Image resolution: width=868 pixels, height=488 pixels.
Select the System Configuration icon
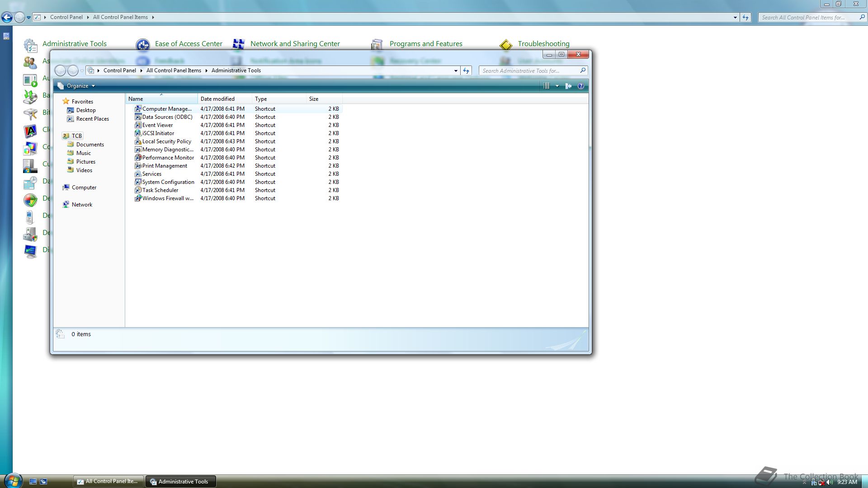tap(138, 182)
